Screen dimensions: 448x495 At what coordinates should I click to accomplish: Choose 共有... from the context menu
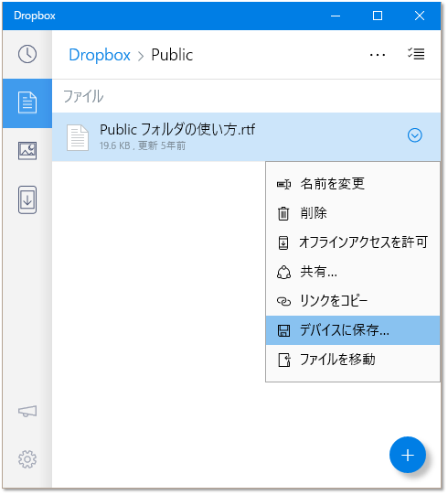click(x=353, y=272)
